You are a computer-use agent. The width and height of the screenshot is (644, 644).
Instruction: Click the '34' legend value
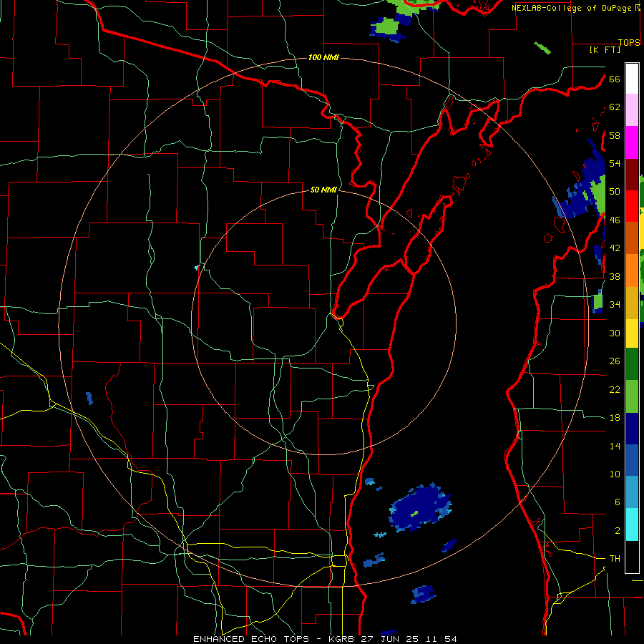[x=615, y=305]
